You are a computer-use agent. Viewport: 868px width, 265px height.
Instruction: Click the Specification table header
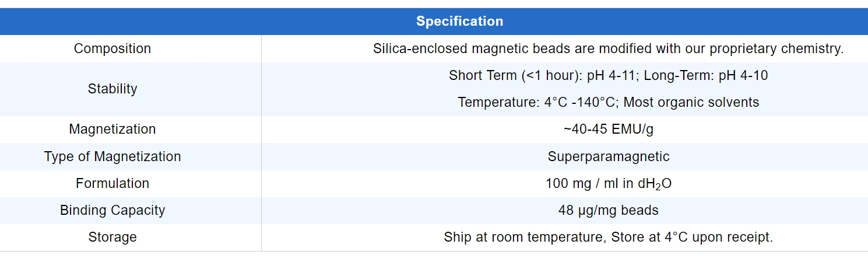(459, 22)
